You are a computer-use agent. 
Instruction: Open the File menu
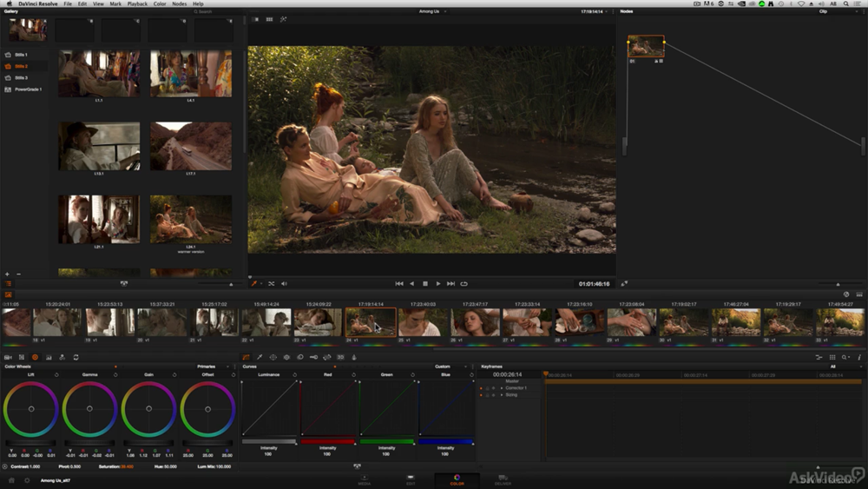(68, 3)
